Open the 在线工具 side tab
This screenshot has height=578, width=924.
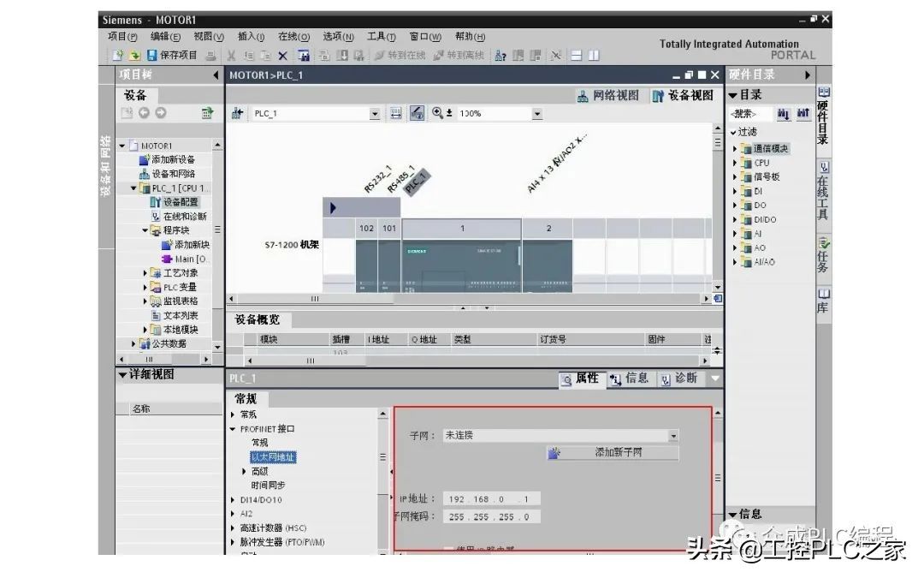tap(824, 190)
